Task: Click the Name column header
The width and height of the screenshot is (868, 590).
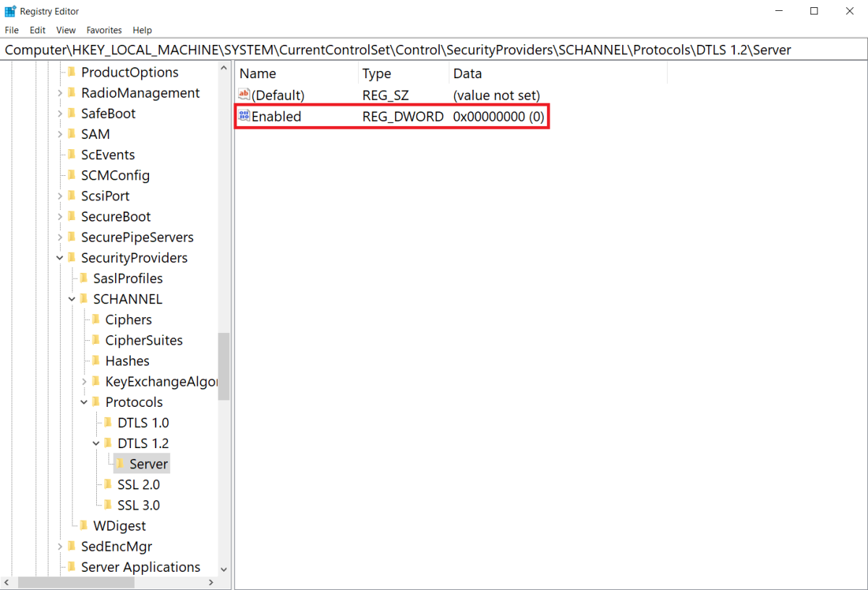Action: [297, 73]
